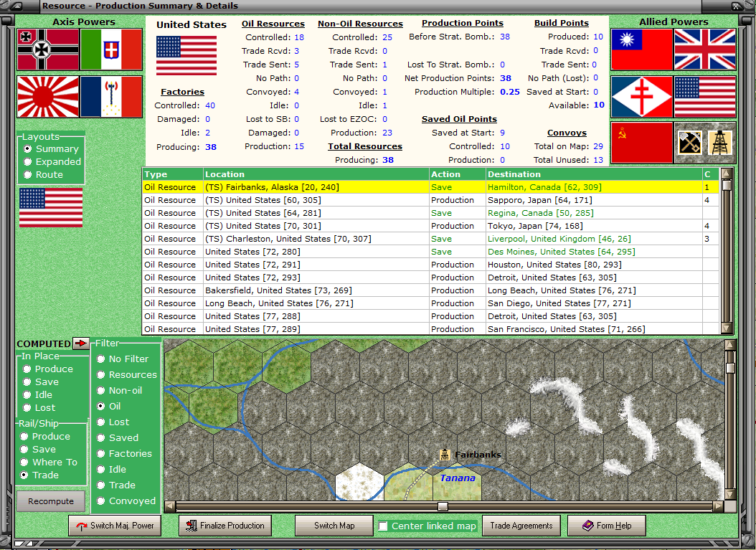Image resolution: width=756 pixels, height=550 pixels.
Task: Select row with destination Sapporo, Japan
Action: [430, 200]
